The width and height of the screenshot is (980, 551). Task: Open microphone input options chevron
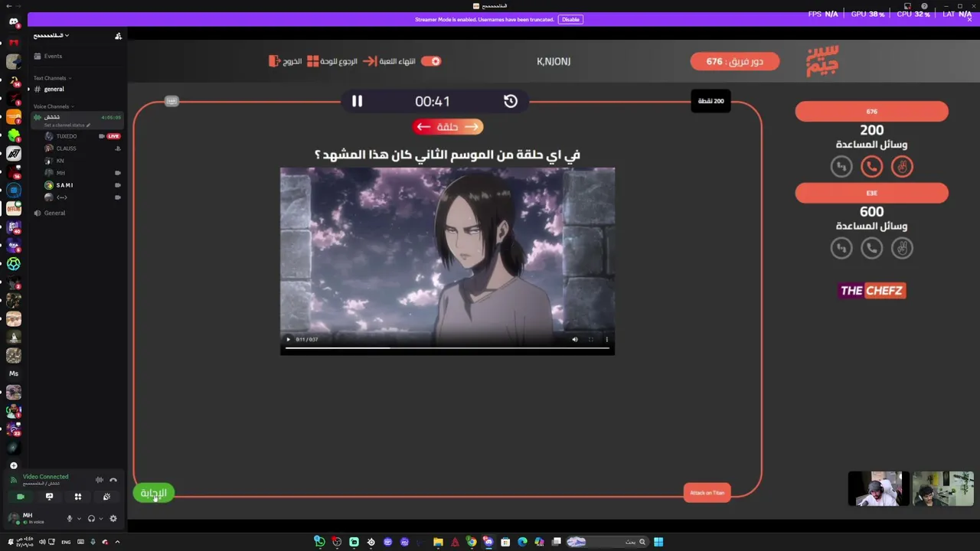(78, 519)
